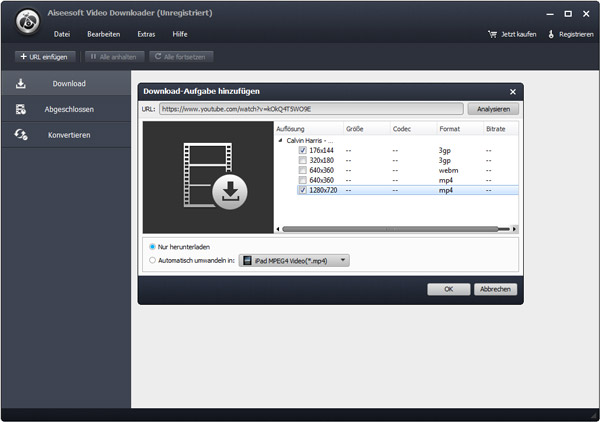Viewport: 600px width, 422px height.
Task: Open the Bearbeiten menu
Action: click(x=103, y=34)
